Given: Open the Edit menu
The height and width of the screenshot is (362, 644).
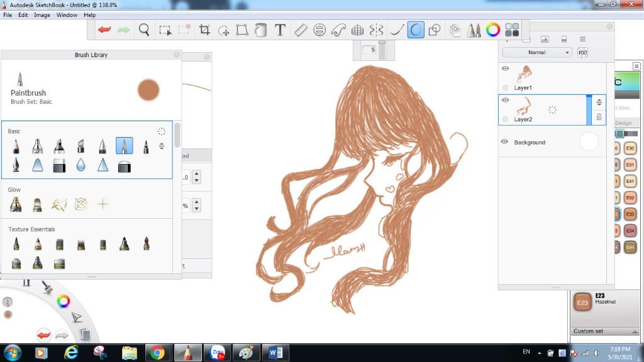Looking at the screenshot, I should (x=23, y=15).
